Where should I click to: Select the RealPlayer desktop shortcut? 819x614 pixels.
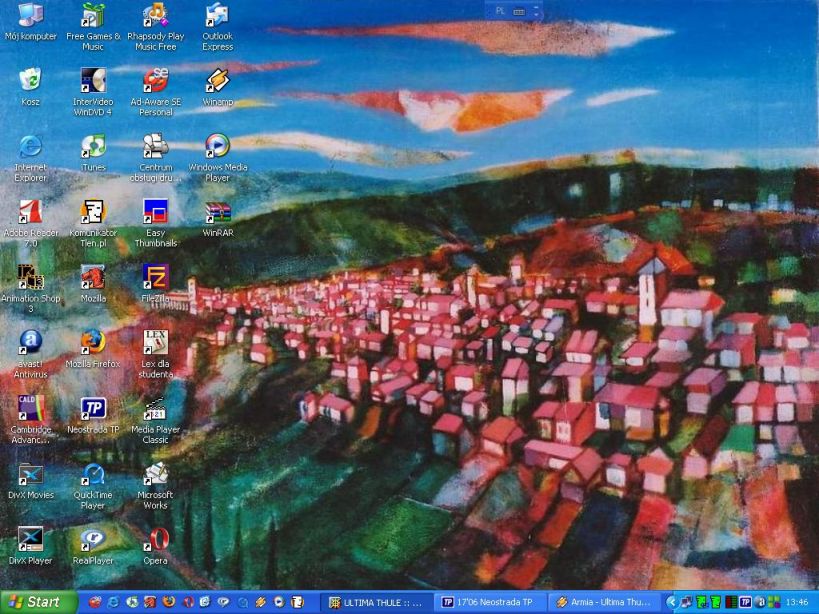pyautogui.click(x=93, y=540)
